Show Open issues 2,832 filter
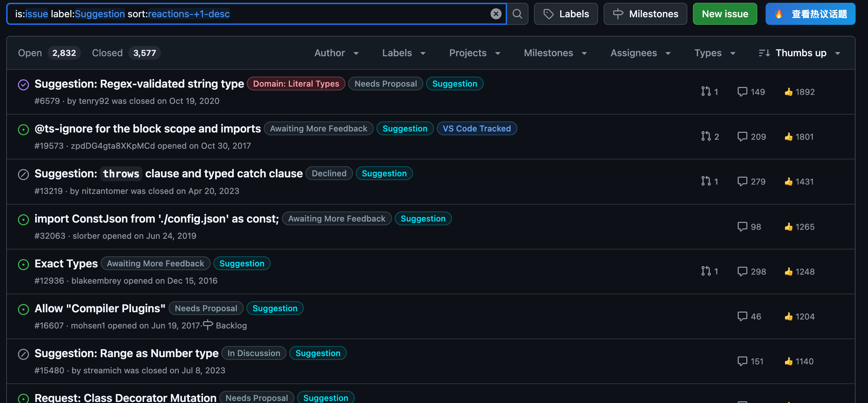 coord(49,53)
